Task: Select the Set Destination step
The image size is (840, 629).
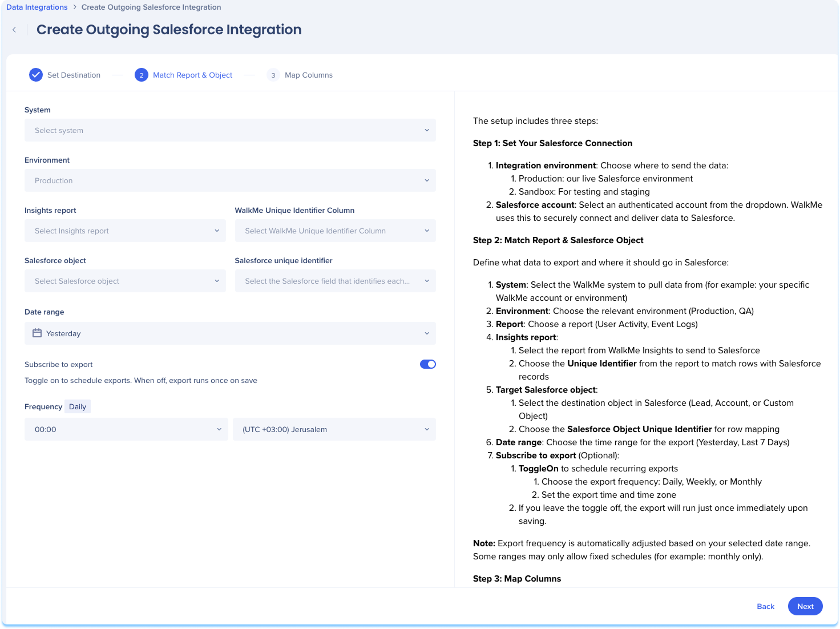Action: coord(65,75)
